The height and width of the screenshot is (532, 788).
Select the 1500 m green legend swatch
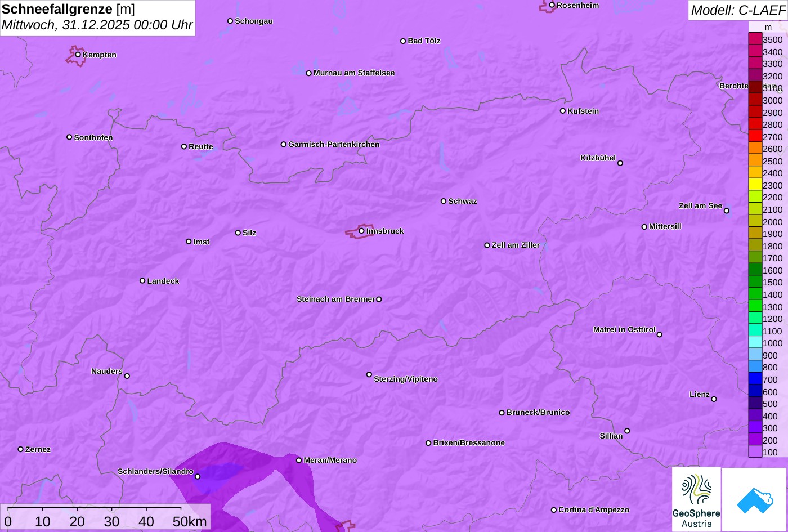[x=755, y=282]
